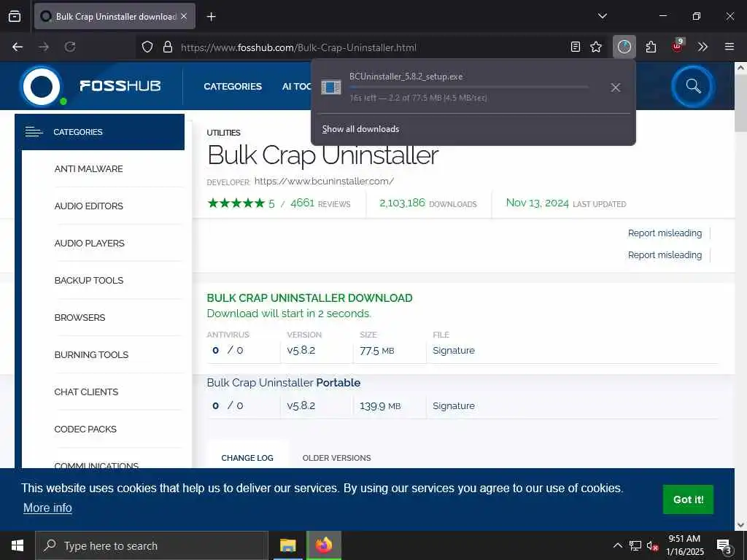Click the first Report misleading link
The height and width of the screenshot is (560, 747).
tap(665, 233)
